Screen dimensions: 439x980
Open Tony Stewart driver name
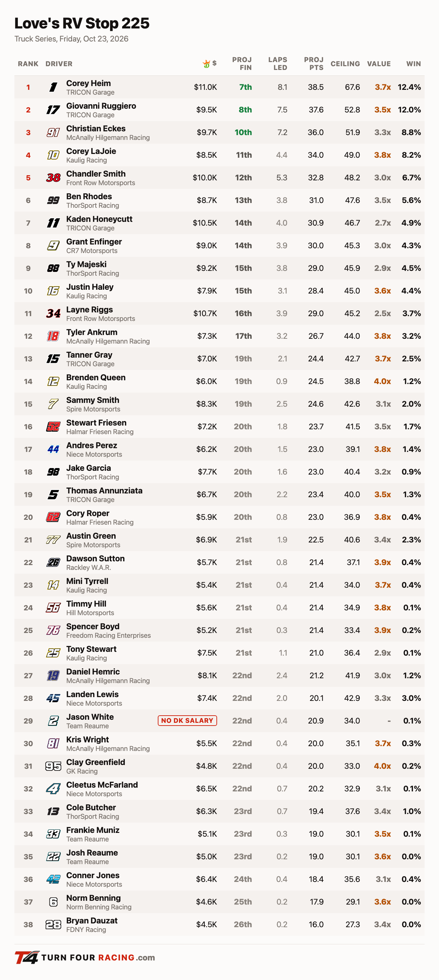pos(91,649)
